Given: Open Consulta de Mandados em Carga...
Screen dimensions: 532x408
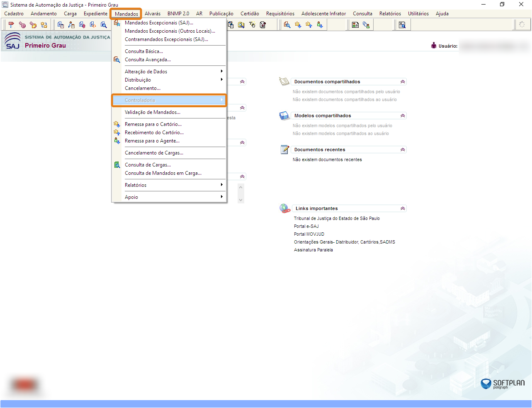Looking at the screenshot, I should (x=169, y=173).
